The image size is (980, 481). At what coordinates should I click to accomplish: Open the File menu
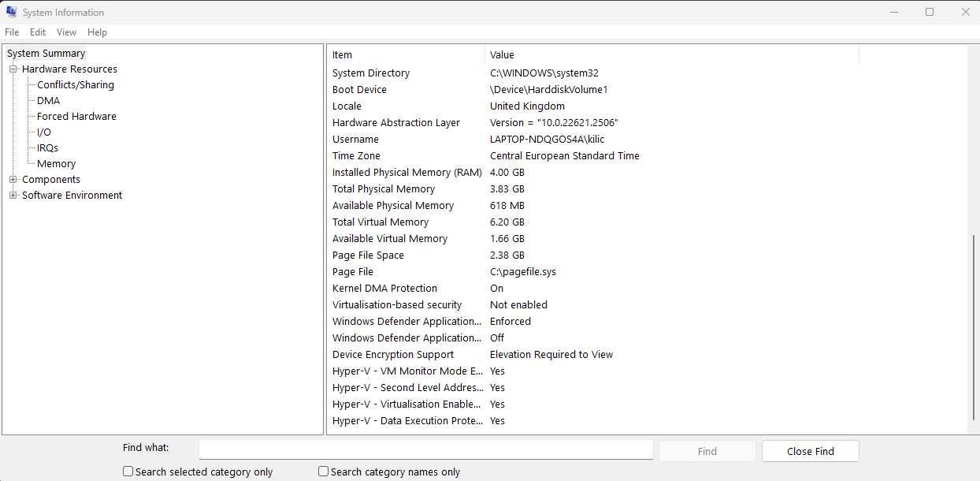[12, 32]
